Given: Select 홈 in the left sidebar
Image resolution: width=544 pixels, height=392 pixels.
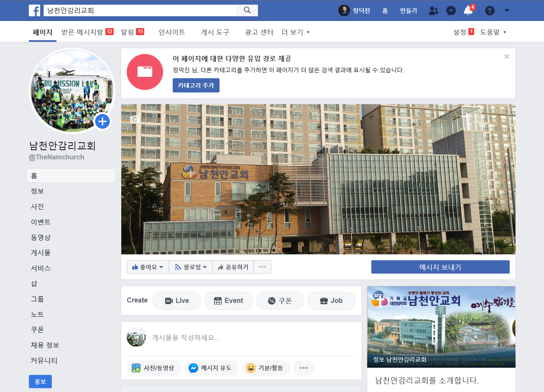Looking at the screenshot, I should pyautogui.click(x=71, y=176).
